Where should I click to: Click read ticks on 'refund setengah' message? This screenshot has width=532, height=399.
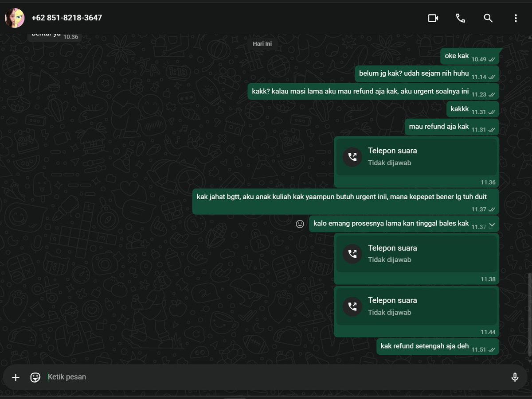492,350
